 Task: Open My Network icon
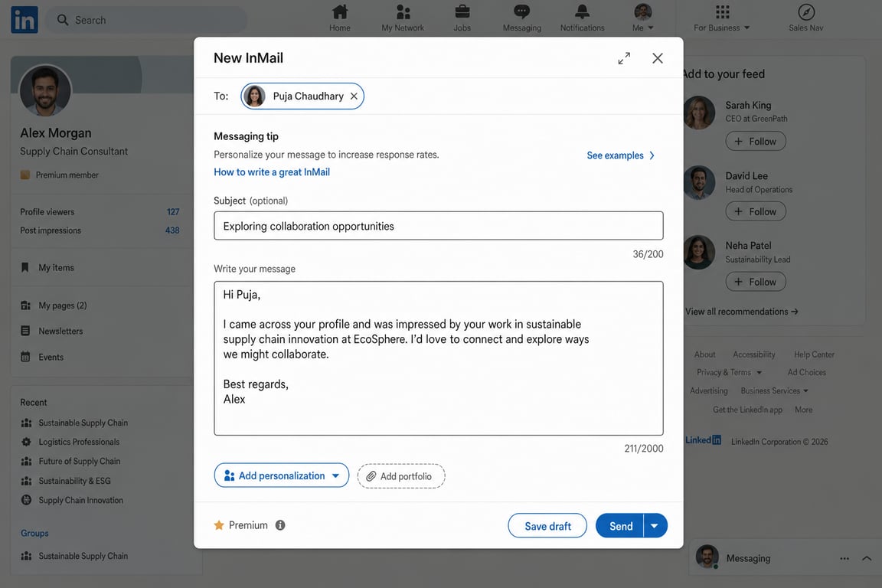(x=403, y=11)
